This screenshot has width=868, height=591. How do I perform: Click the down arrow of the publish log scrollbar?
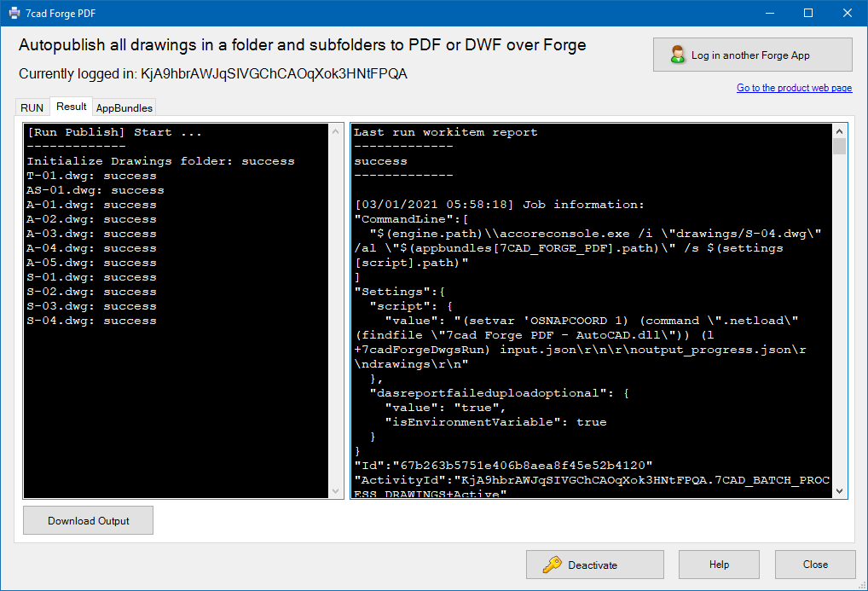click(337, 491)
